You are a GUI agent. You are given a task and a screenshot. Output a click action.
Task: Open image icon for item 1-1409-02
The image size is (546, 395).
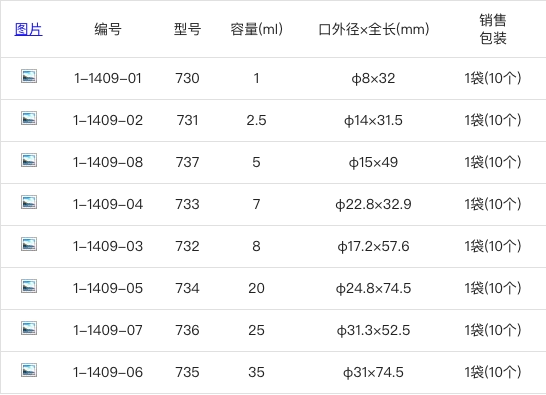coord(29,118)
